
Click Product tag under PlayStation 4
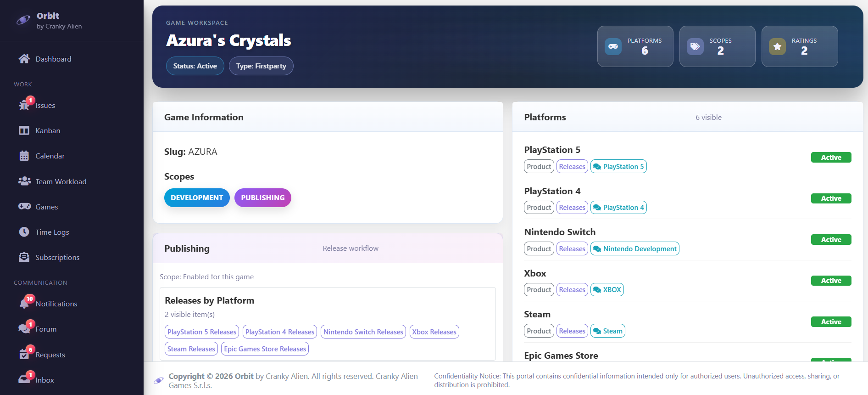click(x=539, y=207)
